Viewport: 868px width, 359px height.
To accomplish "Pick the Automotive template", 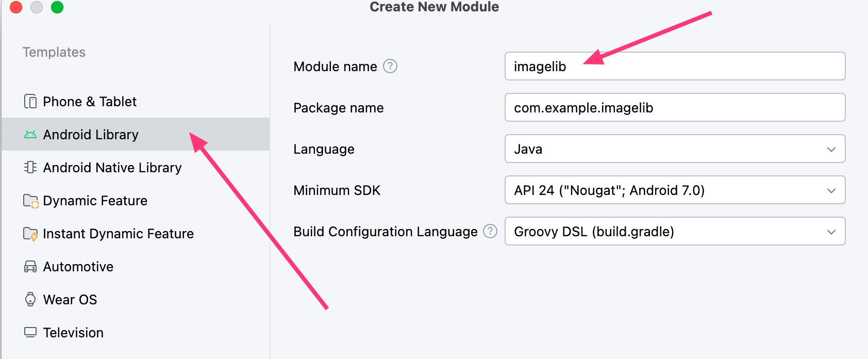I will tap(78, 267).
